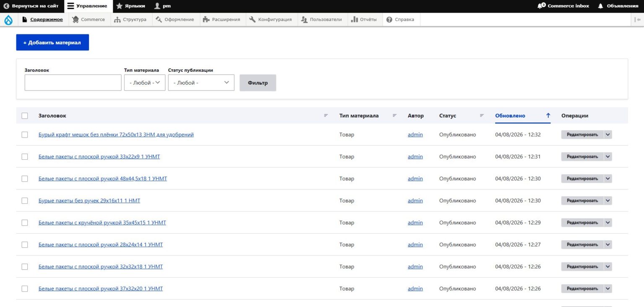Open admin author link in the 28x24x14 row
The width and height of the screenshot is (644, 307).
tap(415, 245)
